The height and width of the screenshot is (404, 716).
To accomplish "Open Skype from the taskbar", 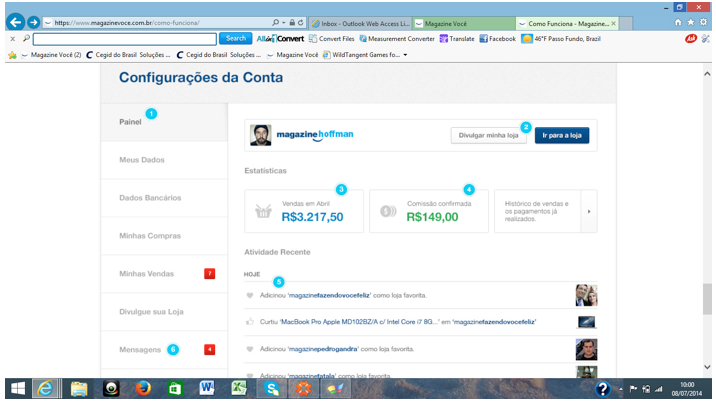I will click(x=272, y=388).
